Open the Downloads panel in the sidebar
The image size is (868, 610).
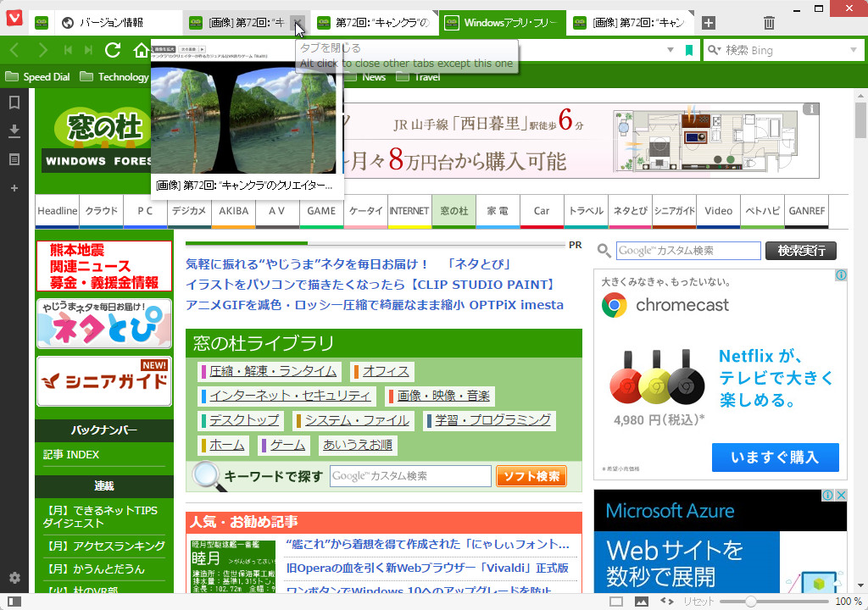coord(14,130)
